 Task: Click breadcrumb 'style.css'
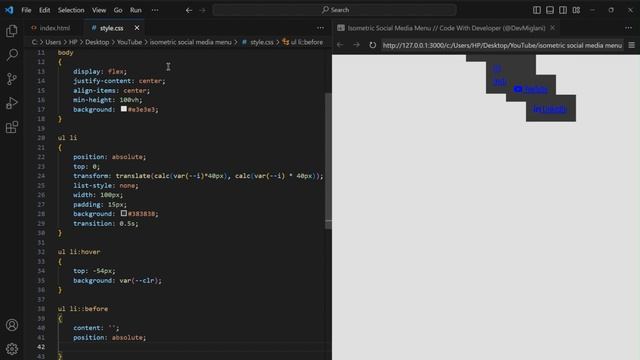tap(262, 42)
